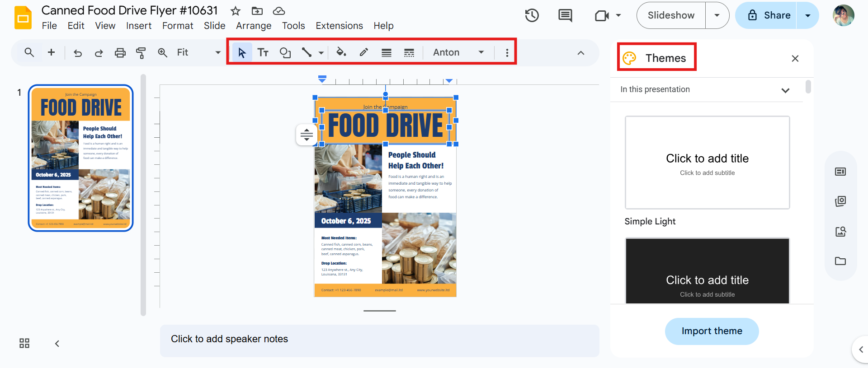
Task: Open the Google Slides home icon
Action: click(x=23, y=18)
